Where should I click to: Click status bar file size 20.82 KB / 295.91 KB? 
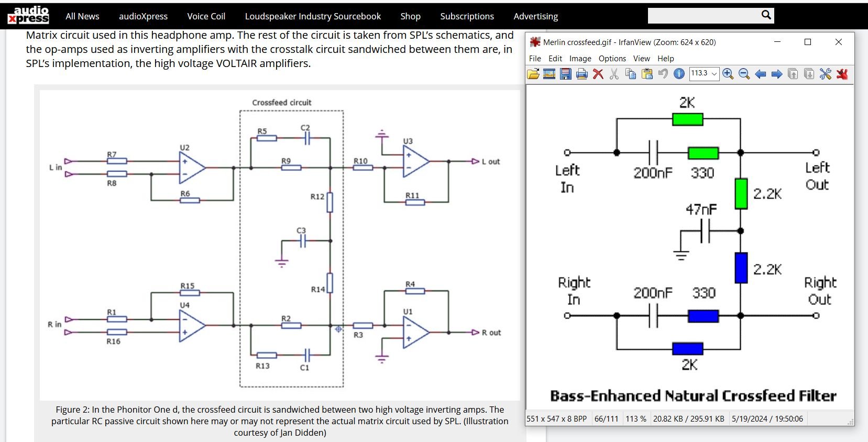[x=688, y=419]
